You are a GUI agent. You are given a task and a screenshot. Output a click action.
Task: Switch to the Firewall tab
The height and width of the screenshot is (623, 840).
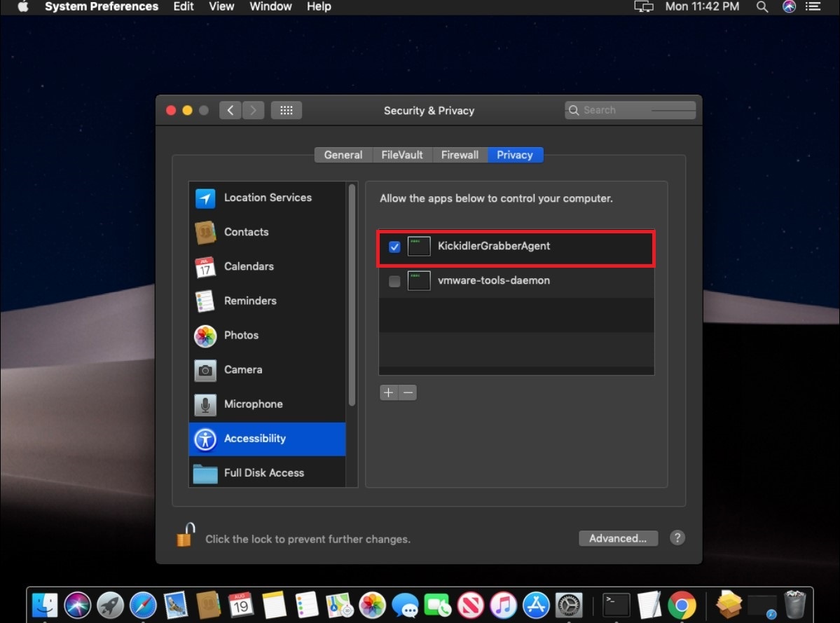(x=460, y=155)
